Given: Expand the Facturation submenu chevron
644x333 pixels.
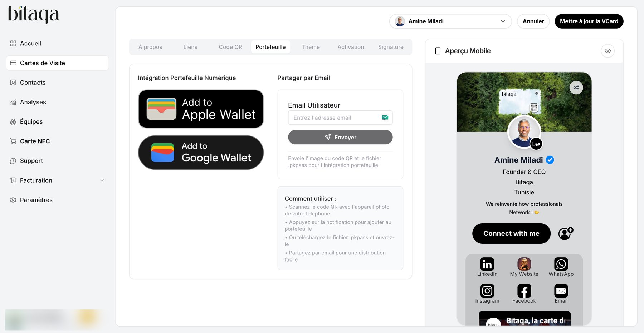Looking at the screenshot, I should tap(102, 180).
